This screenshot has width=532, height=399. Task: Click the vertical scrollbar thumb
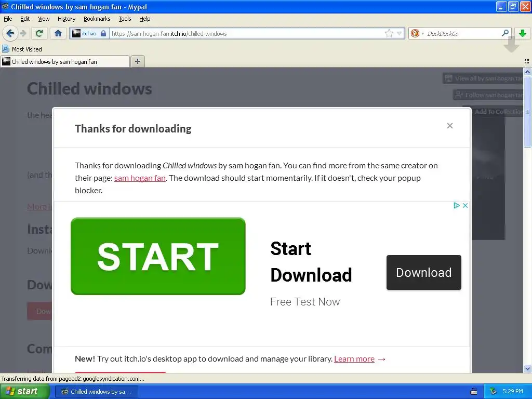527,111
